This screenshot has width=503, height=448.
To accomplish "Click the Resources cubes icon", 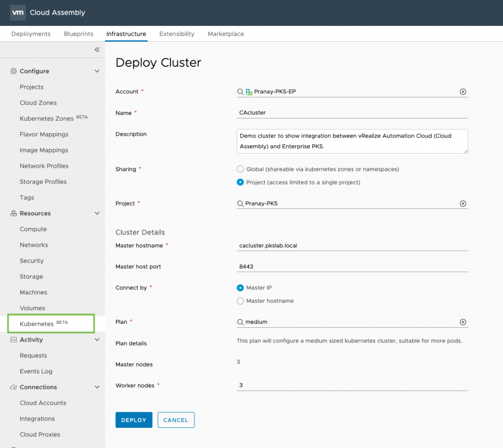I will [x=13, y=213].
